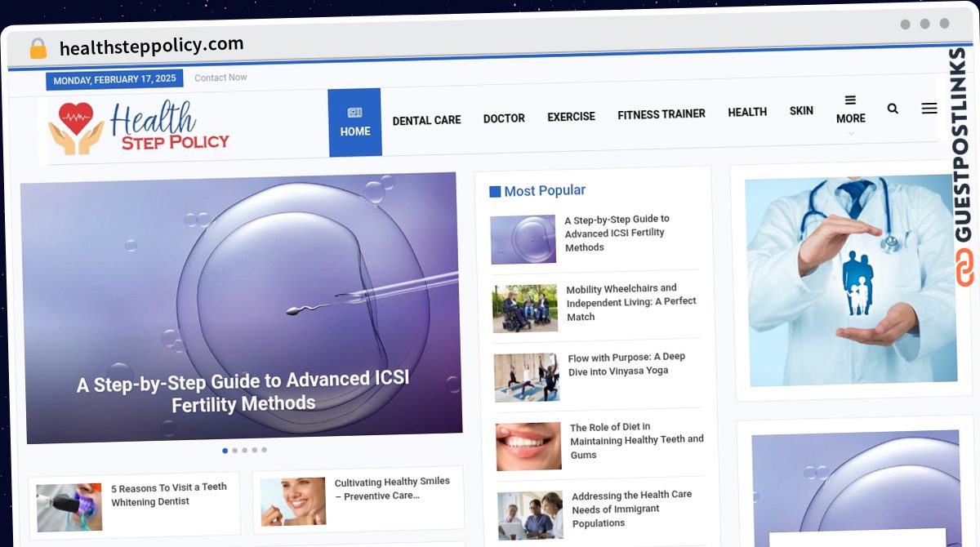Click the Most Popular section heading

point(537,190)
